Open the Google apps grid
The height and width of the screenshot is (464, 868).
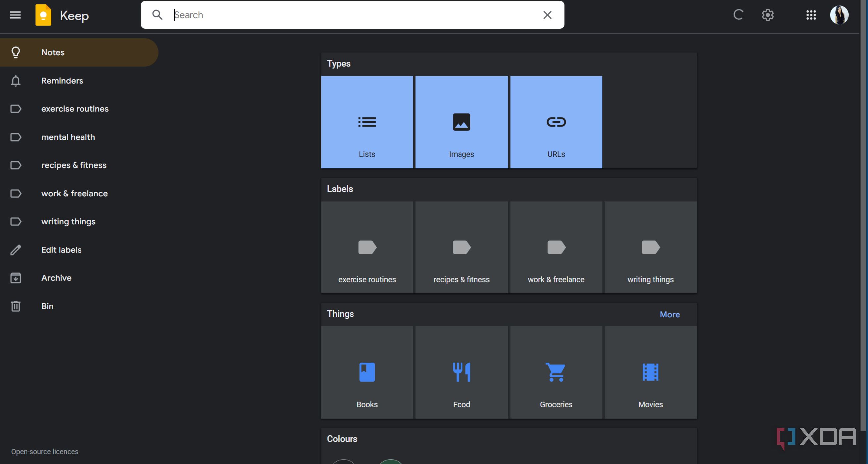pyautogui.click(x=811, y=15)
